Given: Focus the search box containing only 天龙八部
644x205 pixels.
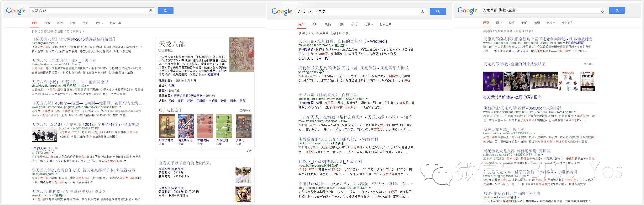Looking at the screenshot, I should coord(92,10).
